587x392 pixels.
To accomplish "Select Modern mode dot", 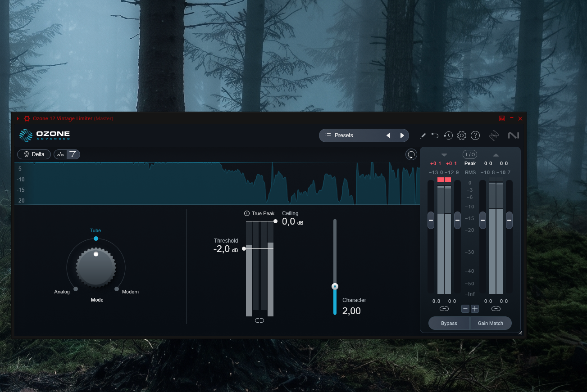I will click(117, 289).
